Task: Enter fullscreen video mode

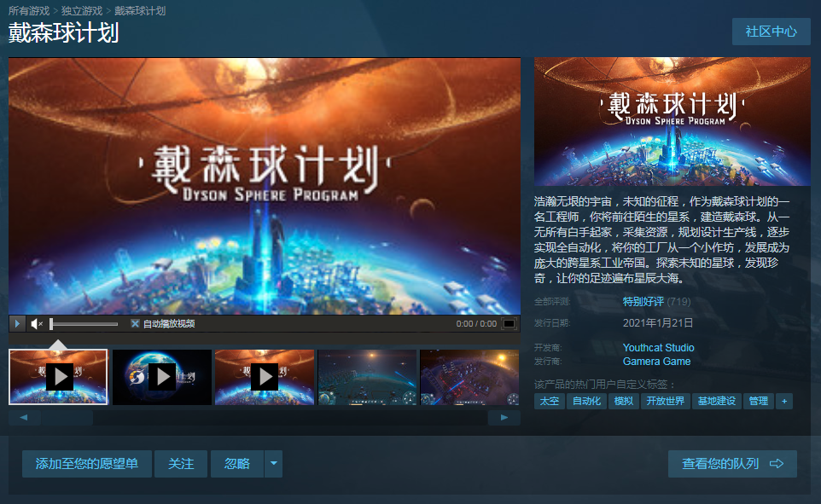Action: coord(509,324)
